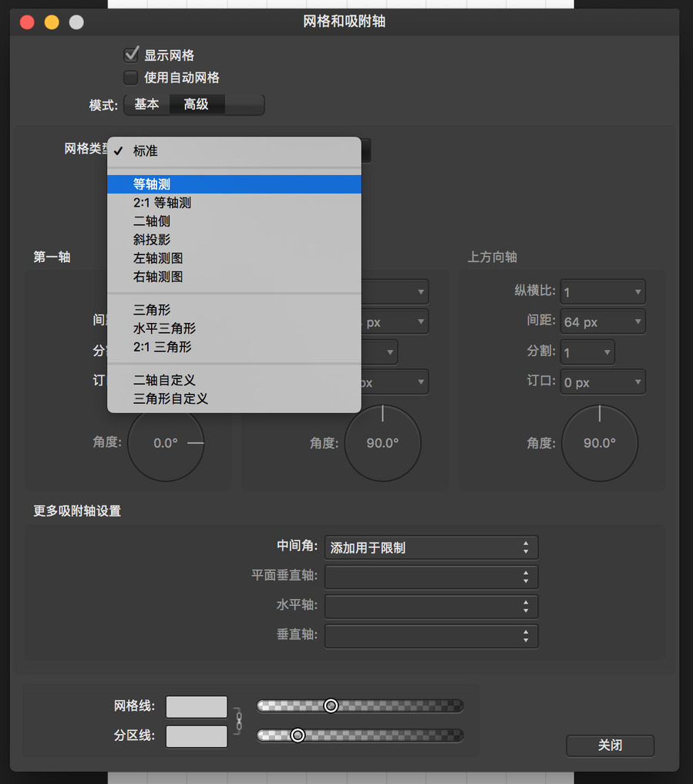Select 等轴测 from grid type menu
This screenshot has height=784, width=693.
click(234, 184)
